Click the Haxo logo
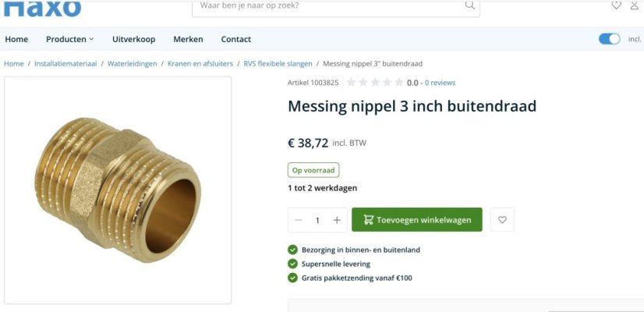644x312 pixels. (43, 8)
